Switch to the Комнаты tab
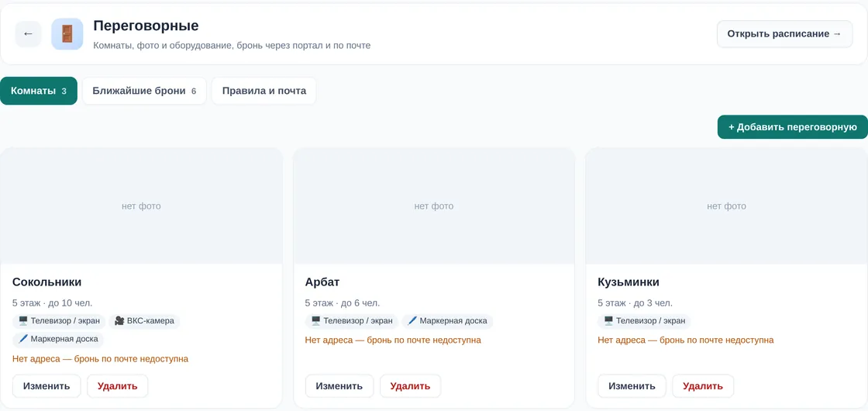This screenshot has height=411, width=868. point(39,91)
